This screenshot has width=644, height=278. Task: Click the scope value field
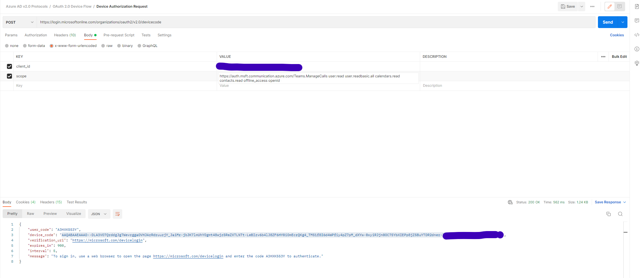(318, 78)
